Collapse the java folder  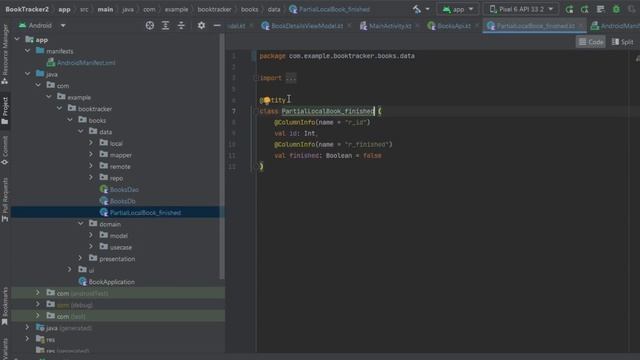28,74
